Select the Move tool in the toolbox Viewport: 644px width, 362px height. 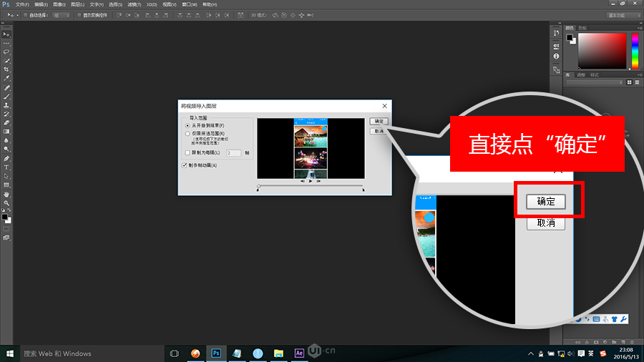tap(6, 34)
